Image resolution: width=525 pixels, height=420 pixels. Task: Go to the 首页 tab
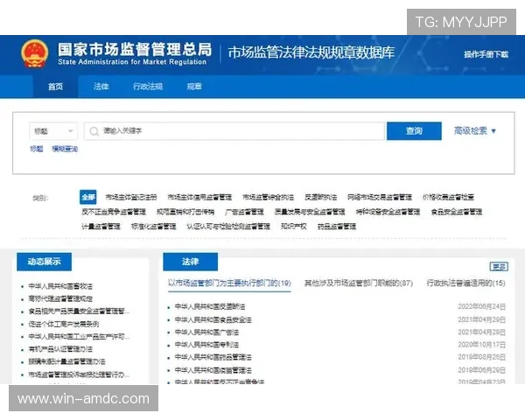[55, 87]
